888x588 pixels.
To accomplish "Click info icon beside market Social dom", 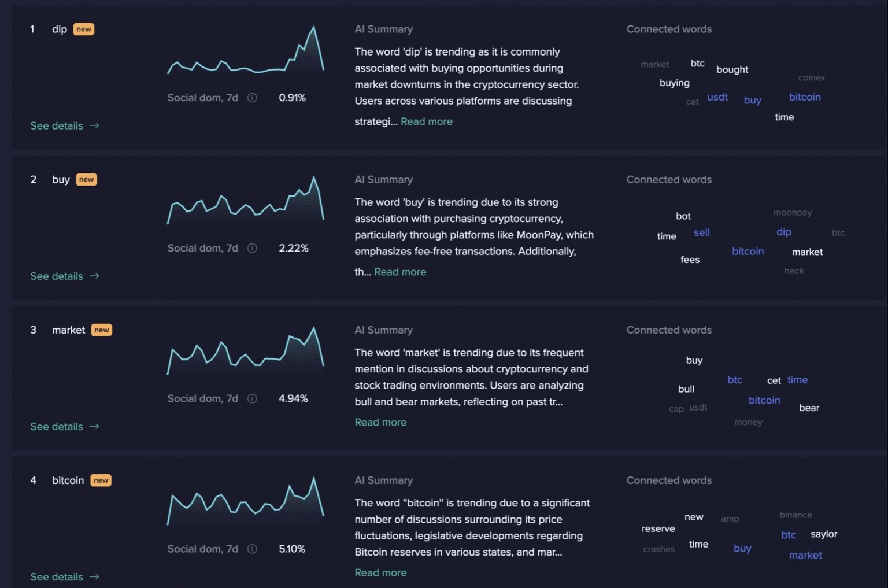I will (252, 398).
